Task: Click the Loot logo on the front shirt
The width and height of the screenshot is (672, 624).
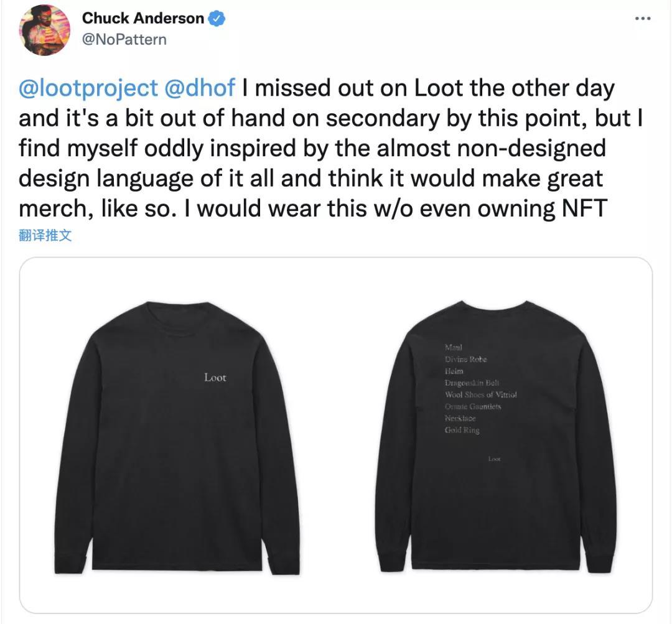Action: (215, 378)
